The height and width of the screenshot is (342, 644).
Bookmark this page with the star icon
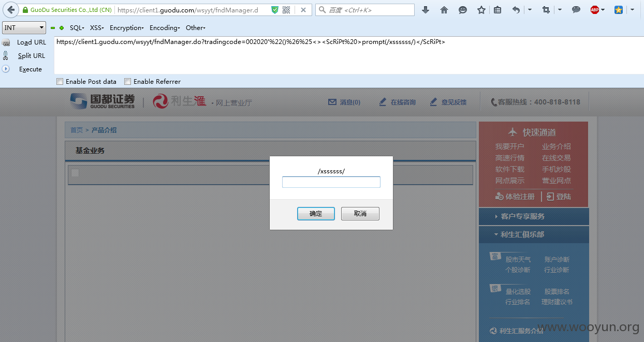[481, 10]
